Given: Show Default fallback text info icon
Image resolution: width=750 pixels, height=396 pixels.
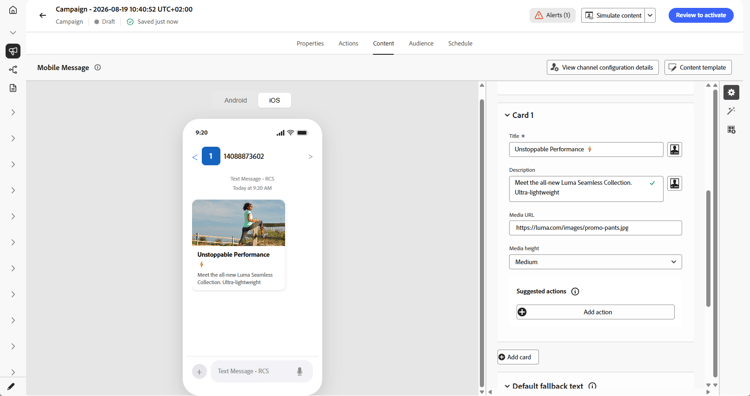Looking at the screenshot, I should pos(592,386).
